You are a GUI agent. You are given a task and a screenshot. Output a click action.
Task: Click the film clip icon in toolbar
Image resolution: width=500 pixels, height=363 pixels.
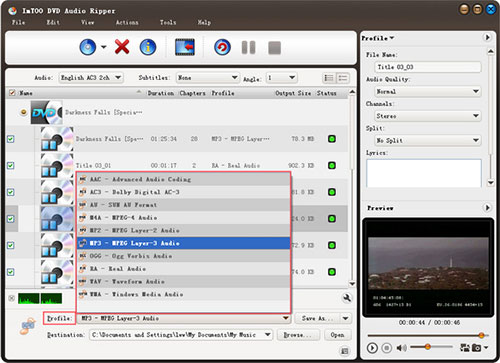[185, 47]
